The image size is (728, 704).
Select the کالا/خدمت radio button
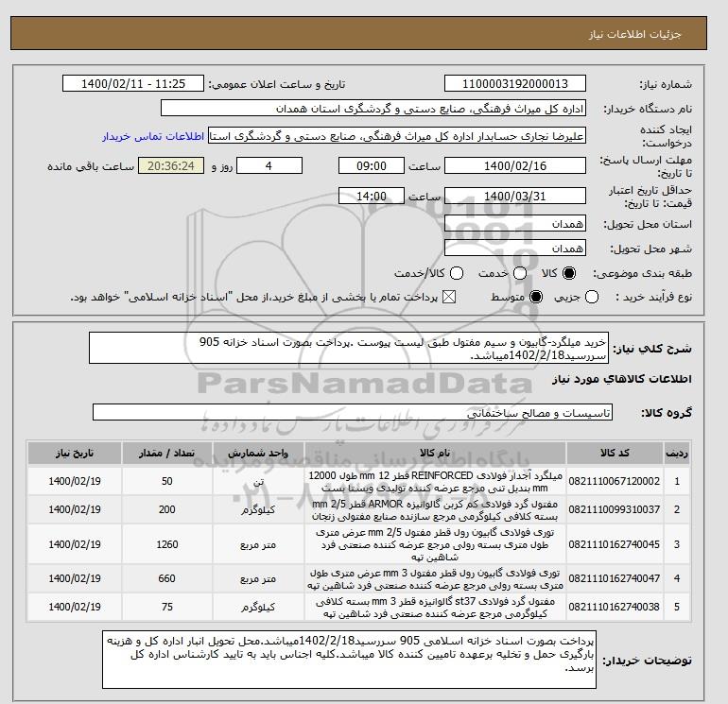(x=457, y=273)
